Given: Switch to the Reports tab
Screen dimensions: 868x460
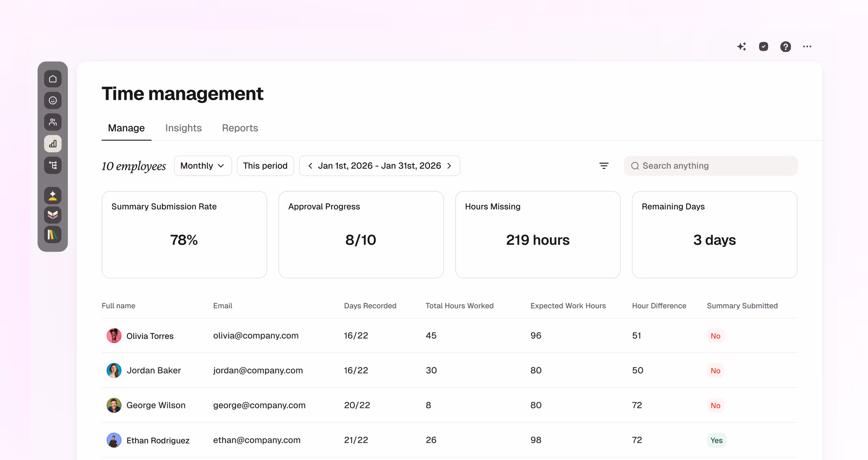Looking at the screenshot, I should (x=240, y=128).
